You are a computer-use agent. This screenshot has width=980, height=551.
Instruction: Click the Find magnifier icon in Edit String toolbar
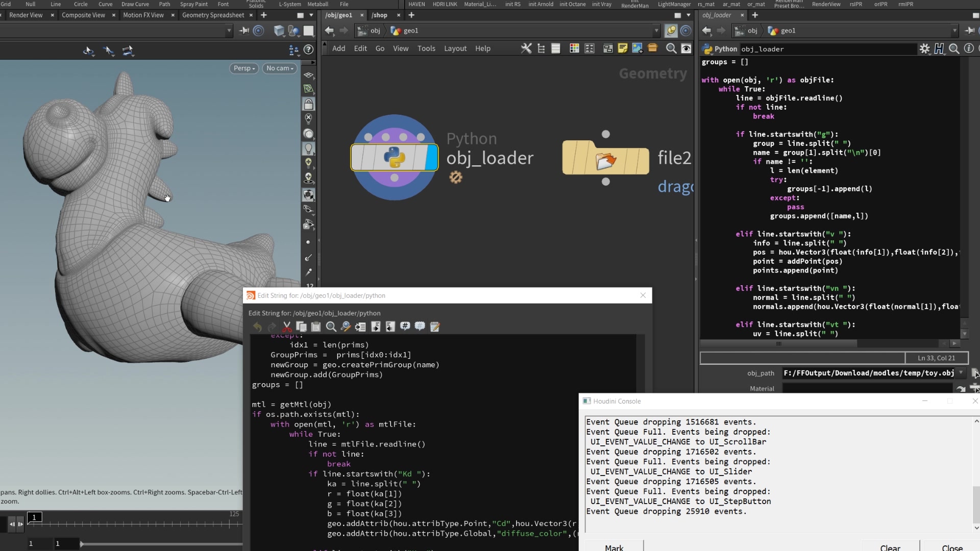pos(331,327)
